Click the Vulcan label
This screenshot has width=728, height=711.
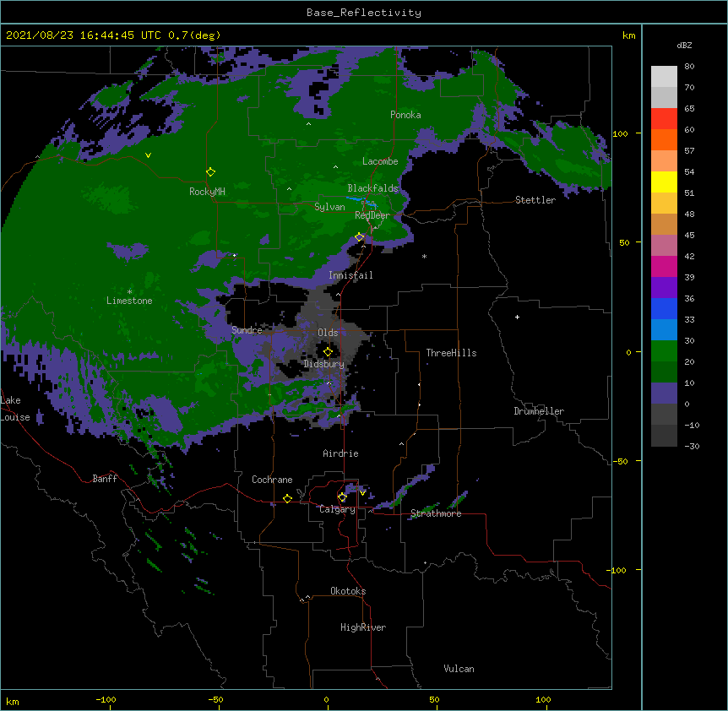point(459,669)
